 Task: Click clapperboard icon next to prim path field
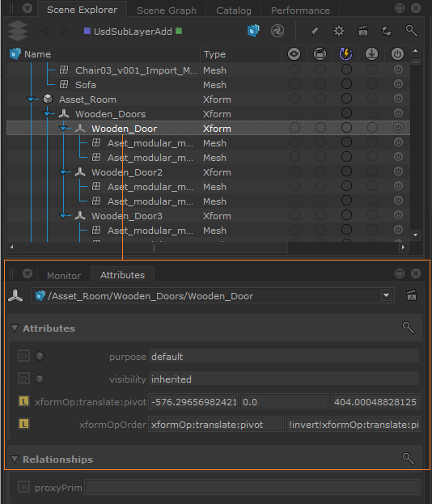click(412, 295)
